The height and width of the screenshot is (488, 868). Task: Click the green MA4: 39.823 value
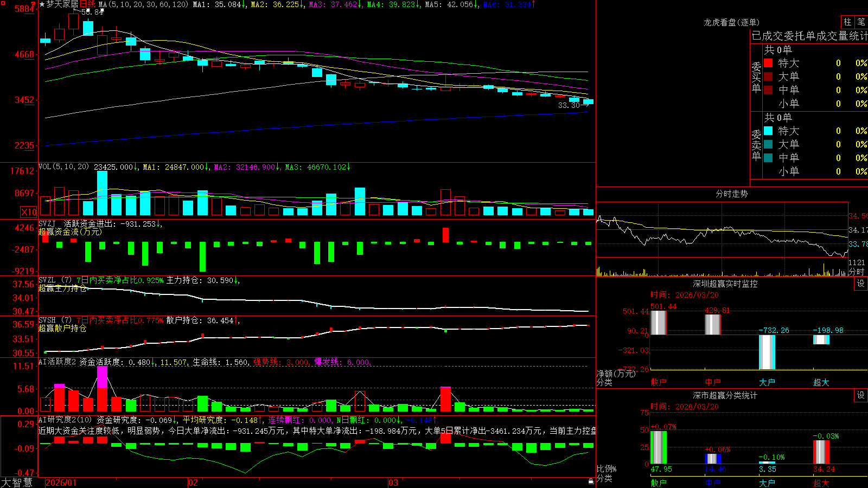[x=393, y=4]
